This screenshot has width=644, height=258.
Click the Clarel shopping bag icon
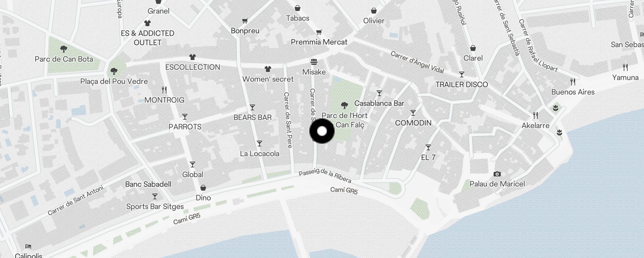[x=473, y=48]
